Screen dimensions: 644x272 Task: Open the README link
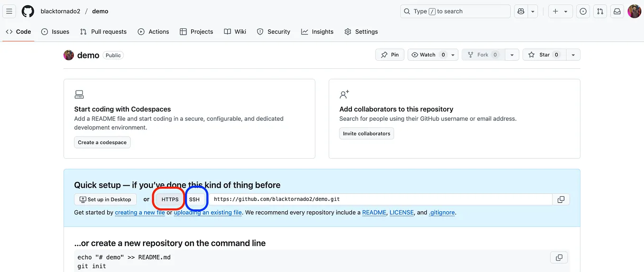click(374, 213)
